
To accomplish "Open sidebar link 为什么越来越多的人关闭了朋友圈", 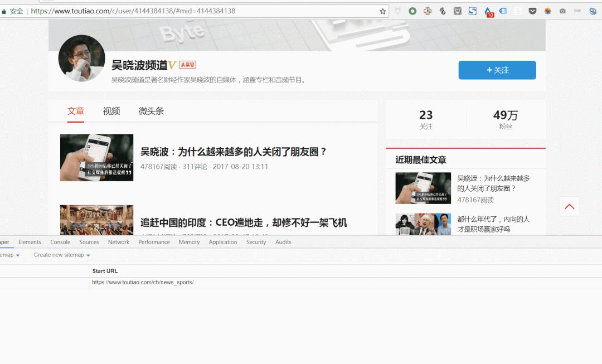I will point(493,183).
